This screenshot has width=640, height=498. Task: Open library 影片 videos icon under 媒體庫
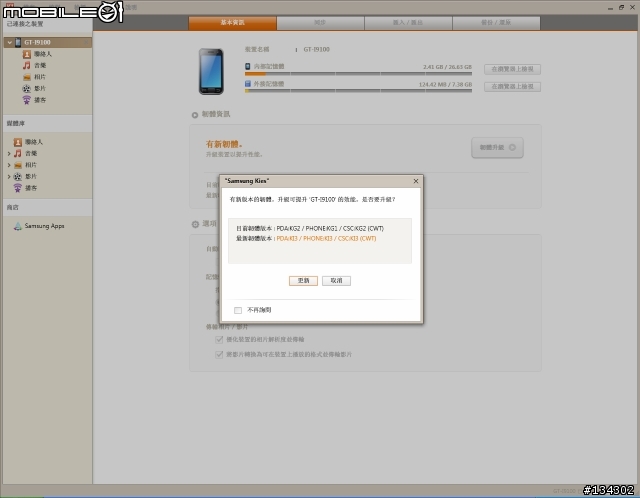click(18, 176)
